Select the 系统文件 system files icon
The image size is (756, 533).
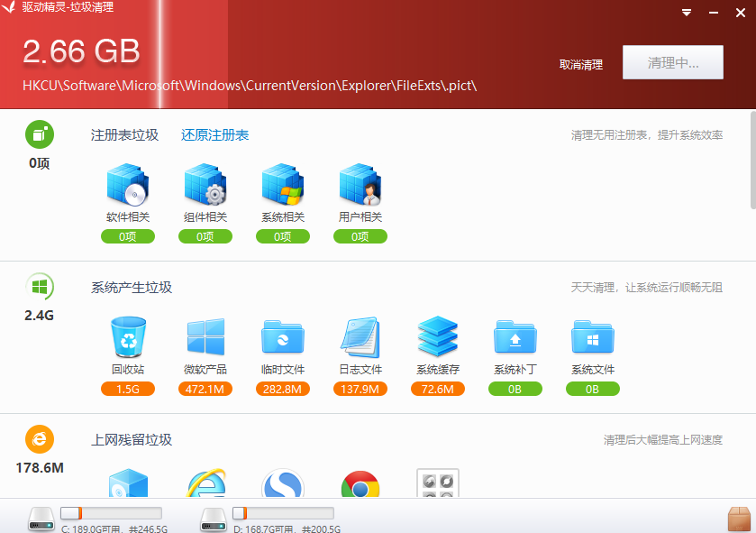(x=592, y=339)
